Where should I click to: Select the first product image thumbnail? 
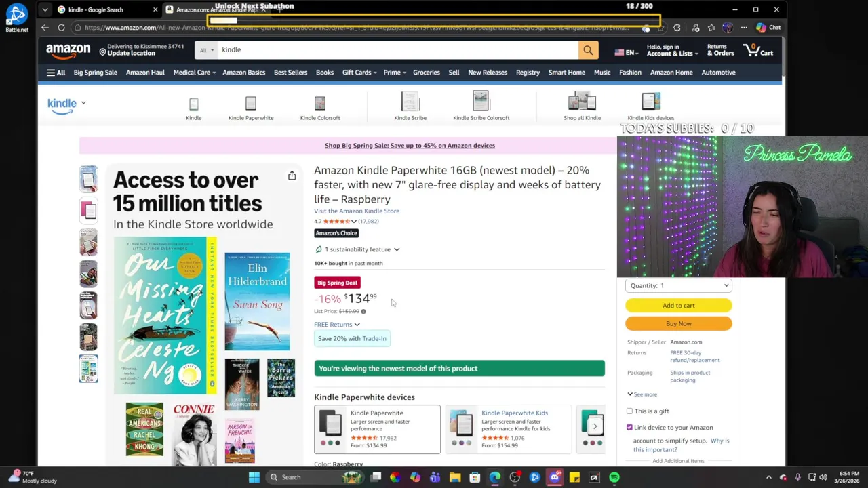(x=88, y=179)
